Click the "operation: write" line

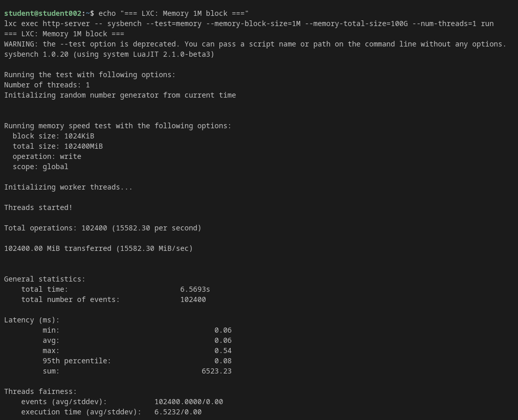(x=47, y=157)
